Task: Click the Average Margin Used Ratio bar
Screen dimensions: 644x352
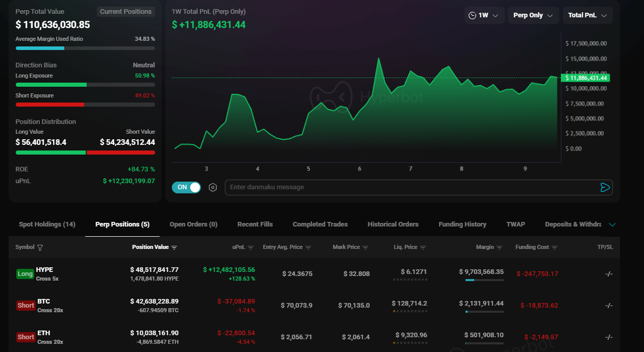Action: point(85,48)
